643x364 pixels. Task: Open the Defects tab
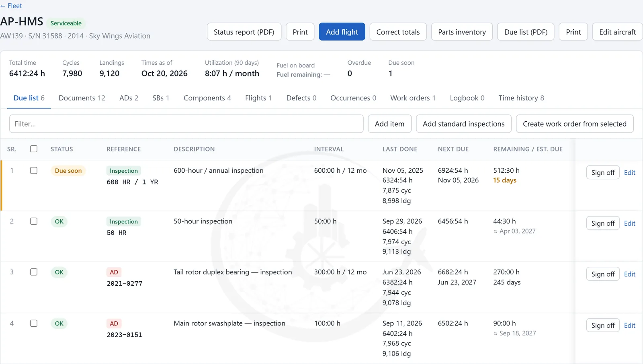pyautogui.click(x=301, y=98)
